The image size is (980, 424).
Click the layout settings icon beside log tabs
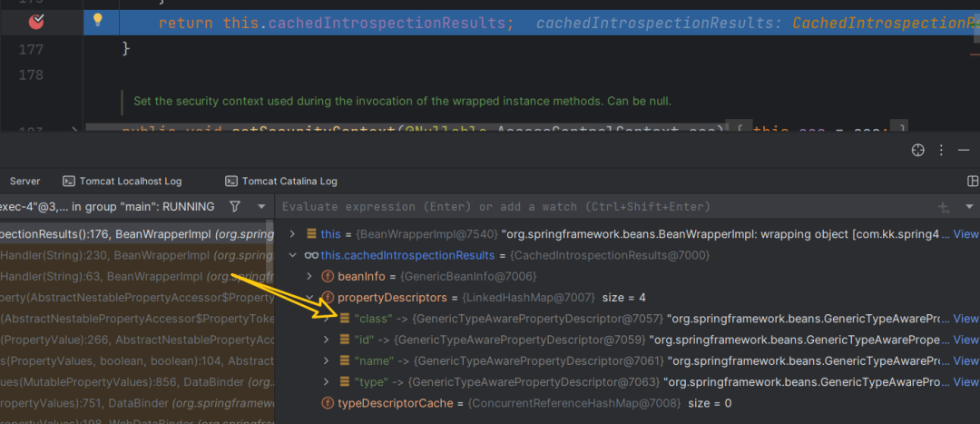973,182
